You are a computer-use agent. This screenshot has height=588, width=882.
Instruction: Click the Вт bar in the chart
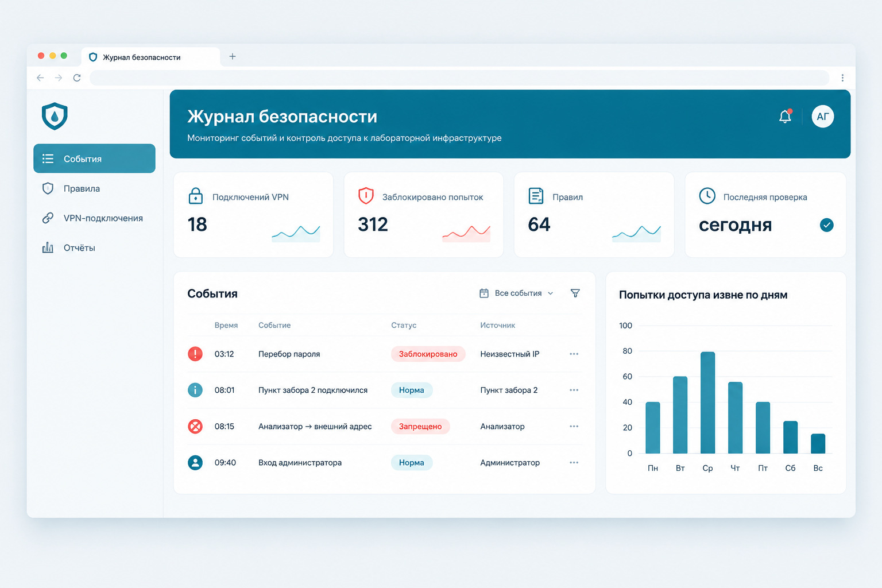680,415
